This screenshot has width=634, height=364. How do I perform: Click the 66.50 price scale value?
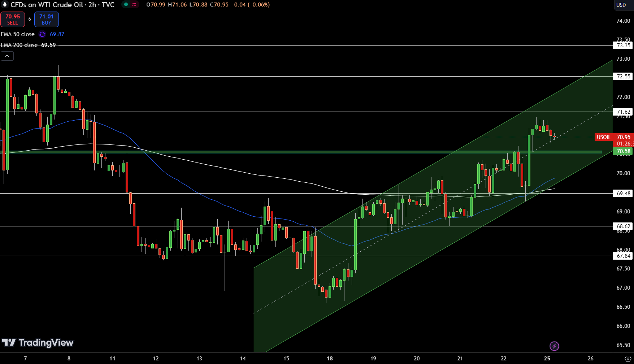(623, 307)
